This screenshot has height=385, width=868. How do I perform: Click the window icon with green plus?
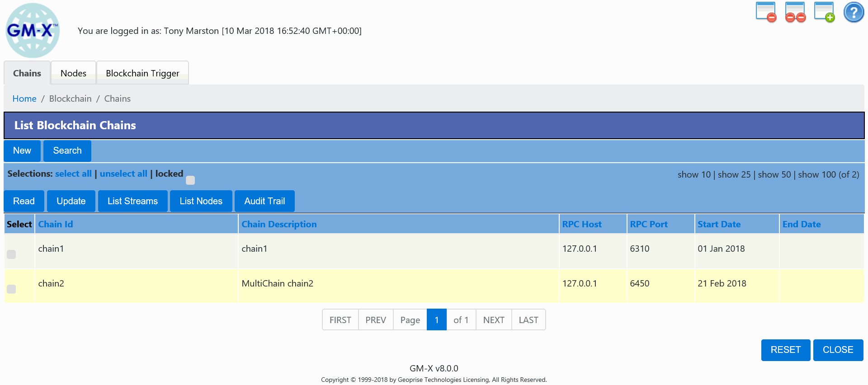tap(824, 12)
